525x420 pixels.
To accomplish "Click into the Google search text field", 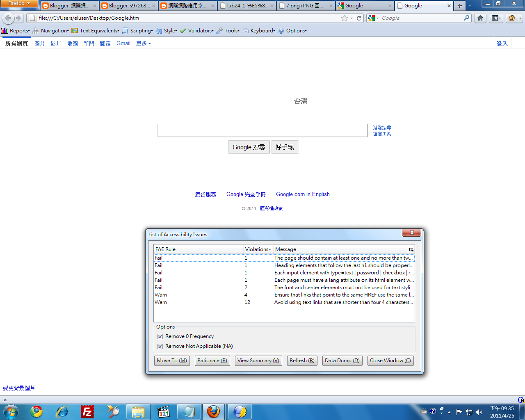I will click(262, 130).
